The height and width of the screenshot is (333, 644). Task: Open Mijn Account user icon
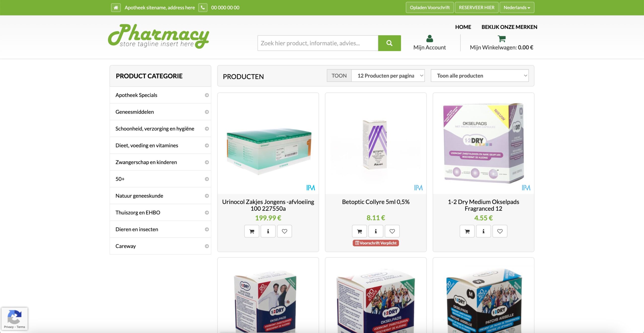pos(429,39)
